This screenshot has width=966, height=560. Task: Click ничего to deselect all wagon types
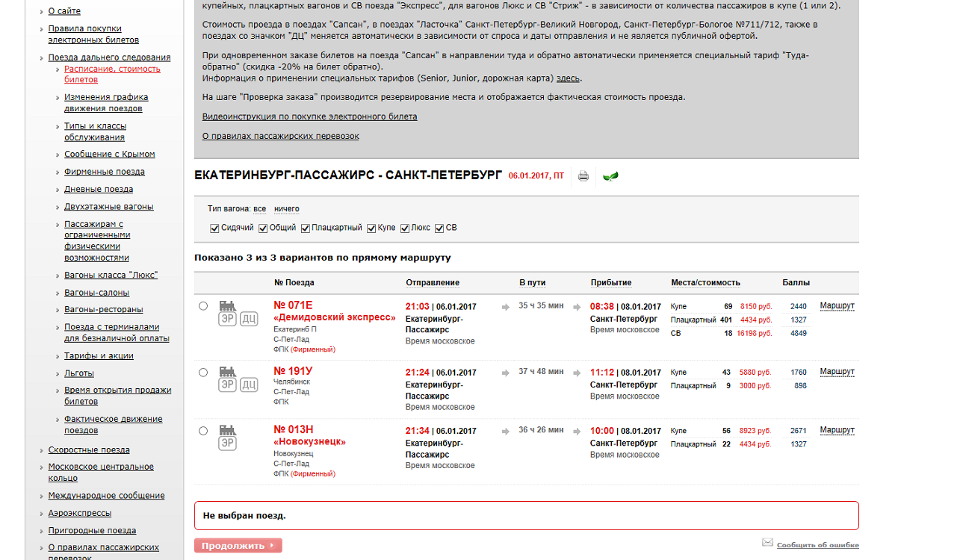(x=286, y=209)
